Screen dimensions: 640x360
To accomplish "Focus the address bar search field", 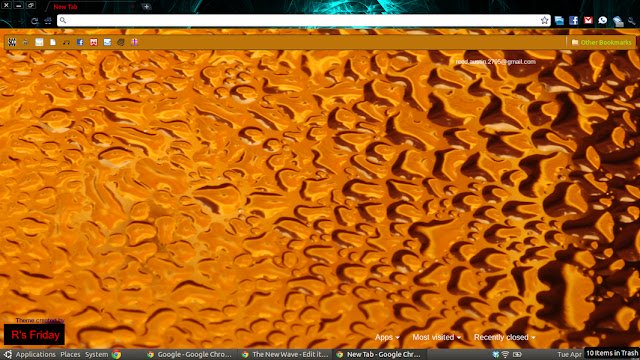I will 303,20.
